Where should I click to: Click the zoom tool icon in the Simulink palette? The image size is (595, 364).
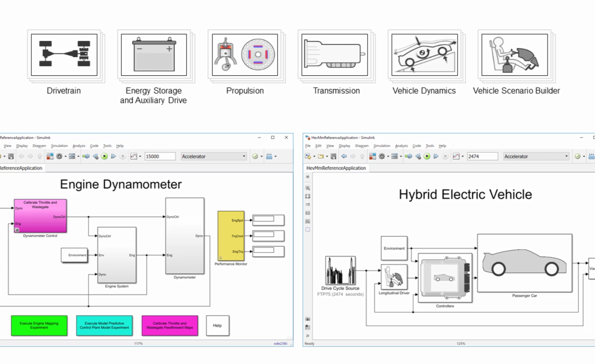click(308, 188)
